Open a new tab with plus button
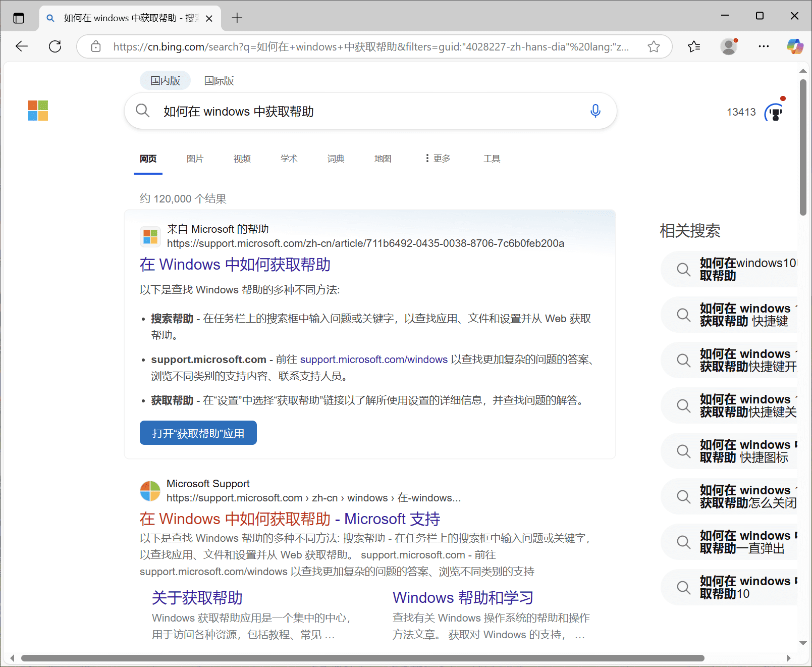This screenshot has height=667, width=812. tap(237, 18)
